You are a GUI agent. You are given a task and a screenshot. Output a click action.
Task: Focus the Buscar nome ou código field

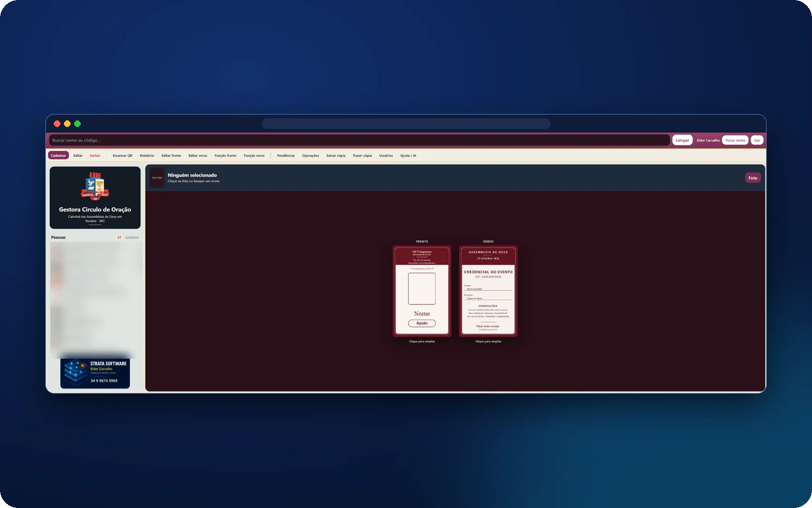359,140
